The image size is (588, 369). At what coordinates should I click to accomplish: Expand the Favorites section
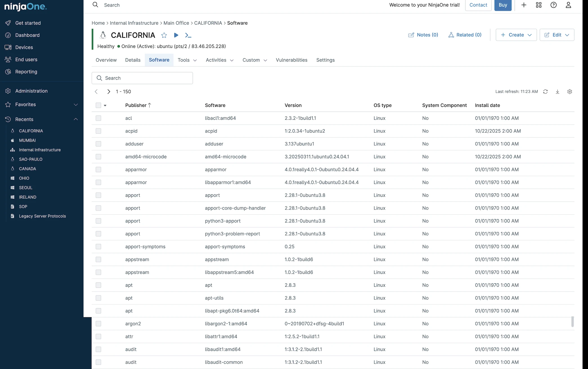[76, 105]
